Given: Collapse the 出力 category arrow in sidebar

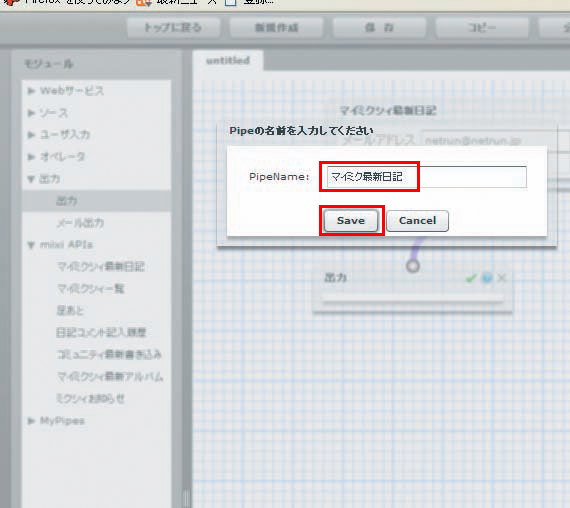Looking at the screenshot, I should 31,179.
